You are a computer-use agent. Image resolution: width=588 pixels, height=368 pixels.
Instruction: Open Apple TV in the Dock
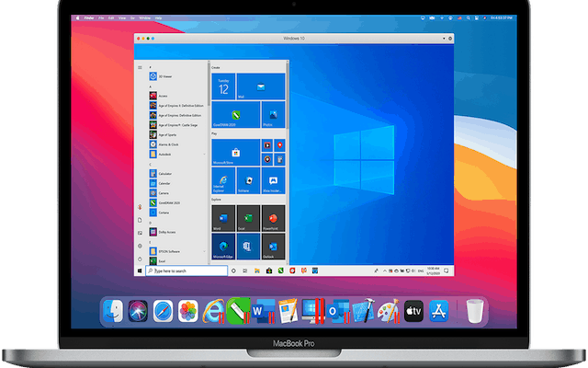(x=413, y=311)
